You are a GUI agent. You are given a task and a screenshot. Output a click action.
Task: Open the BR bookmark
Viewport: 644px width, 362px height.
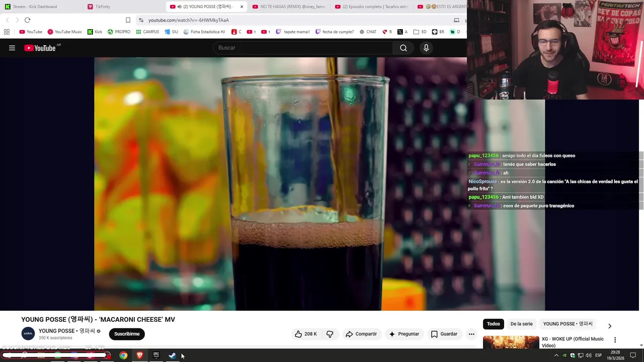(x=438, y=32)
